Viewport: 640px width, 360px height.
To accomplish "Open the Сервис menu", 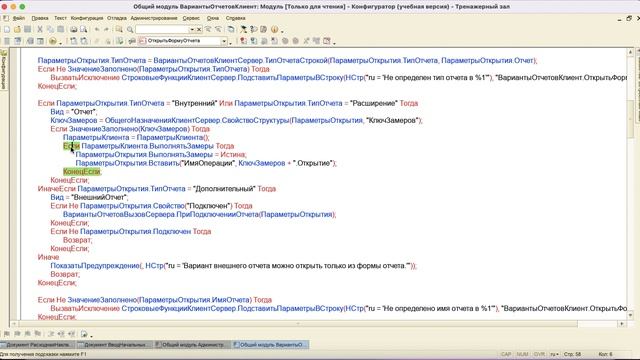I will click(x=191, y=18).
